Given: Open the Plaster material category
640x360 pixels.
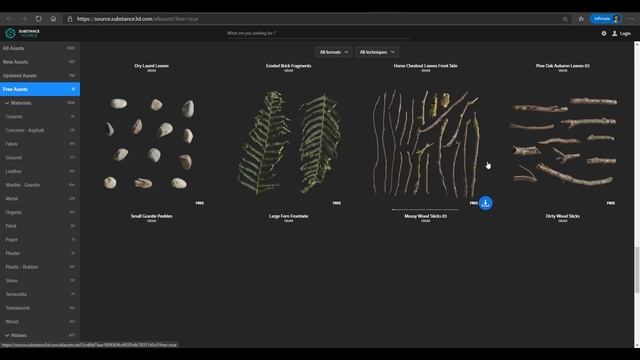Looking at the screenshot, I should [40, 253].
